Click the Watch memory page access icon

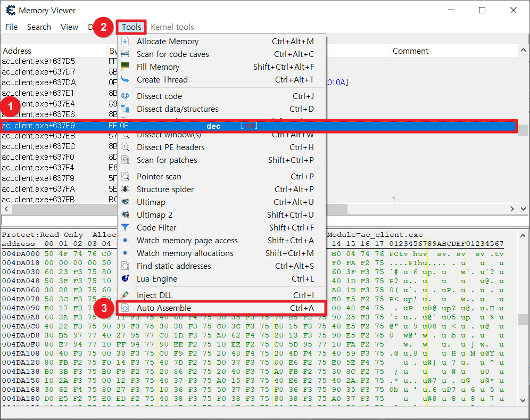coord(125,240)
